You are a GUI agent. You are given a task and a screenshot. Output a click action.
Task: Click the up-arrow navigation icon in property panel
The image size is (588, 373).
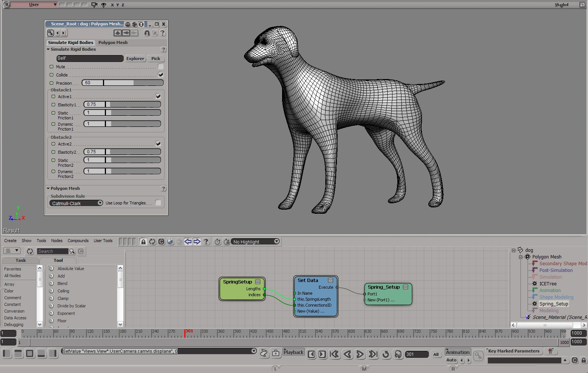[x=118, y=33]
